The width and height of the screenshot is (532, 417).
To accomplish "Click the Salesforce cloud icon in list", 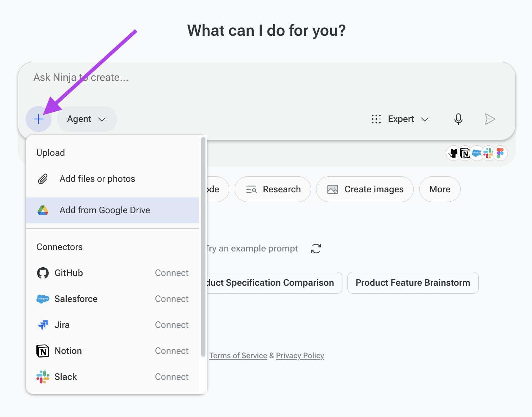I will (x=43, y=299).
